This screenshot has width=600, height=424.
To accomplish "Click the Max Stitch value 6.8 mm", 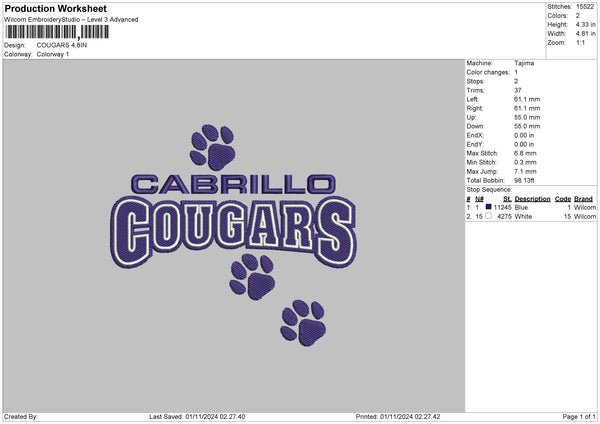I will point(525,153).
